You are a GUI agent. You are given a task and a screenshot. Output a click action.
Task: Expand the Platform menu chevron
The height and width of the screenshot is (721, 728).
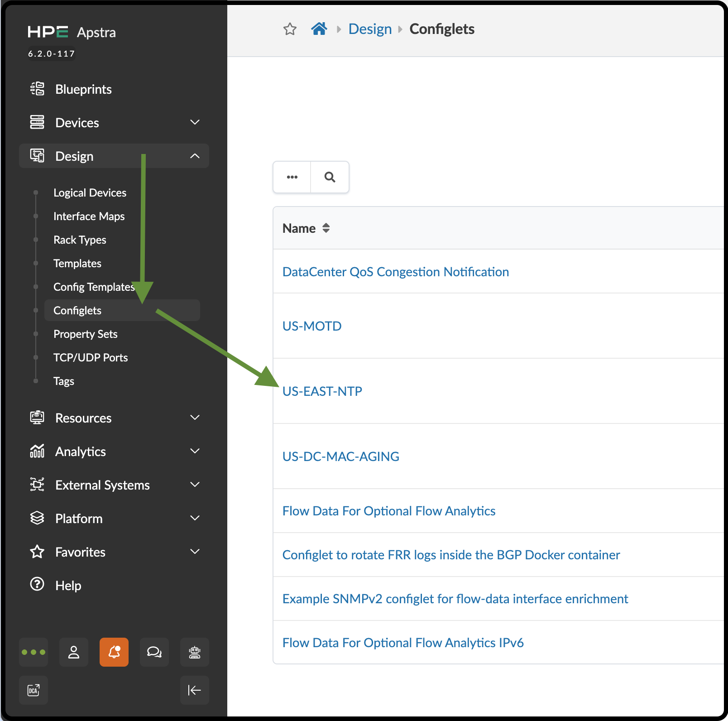(195, 518)
